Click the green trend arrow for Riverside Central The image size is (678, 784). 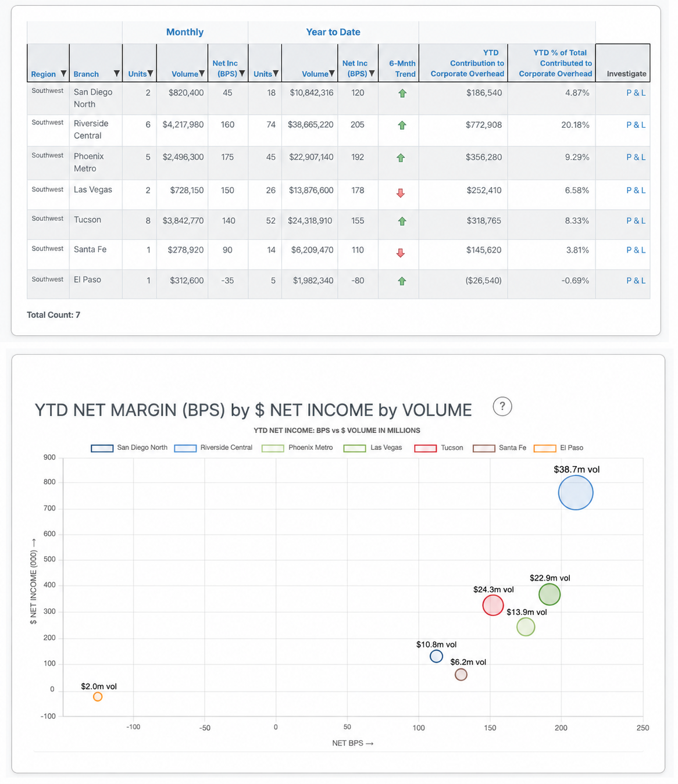402,125
